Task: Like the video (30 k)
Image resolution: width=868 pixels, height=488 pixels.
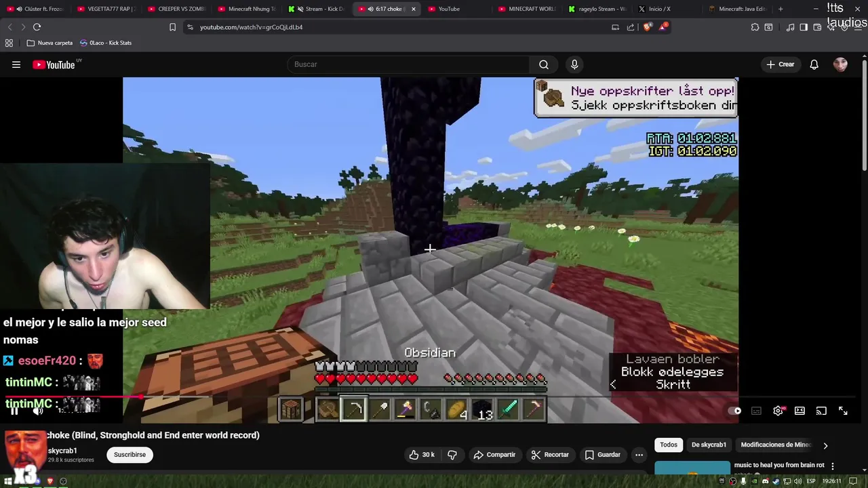Action: 421,455
